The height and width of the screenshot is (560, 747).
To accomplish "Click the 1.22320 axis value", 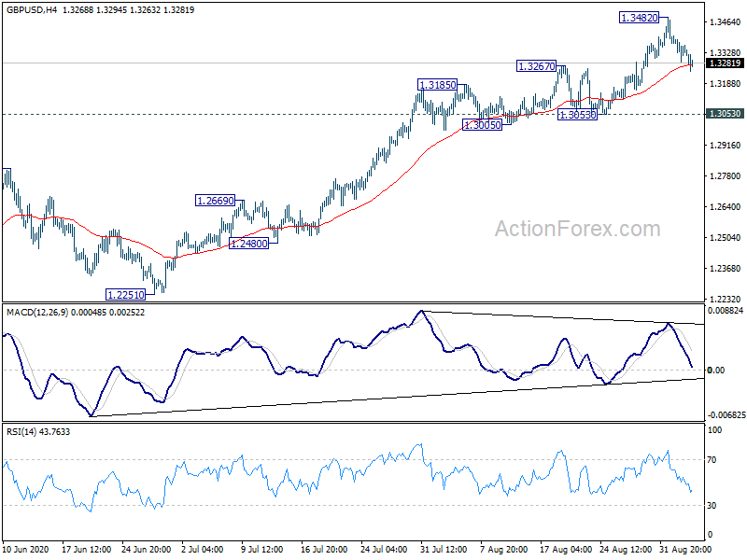I will click(726, 299).
